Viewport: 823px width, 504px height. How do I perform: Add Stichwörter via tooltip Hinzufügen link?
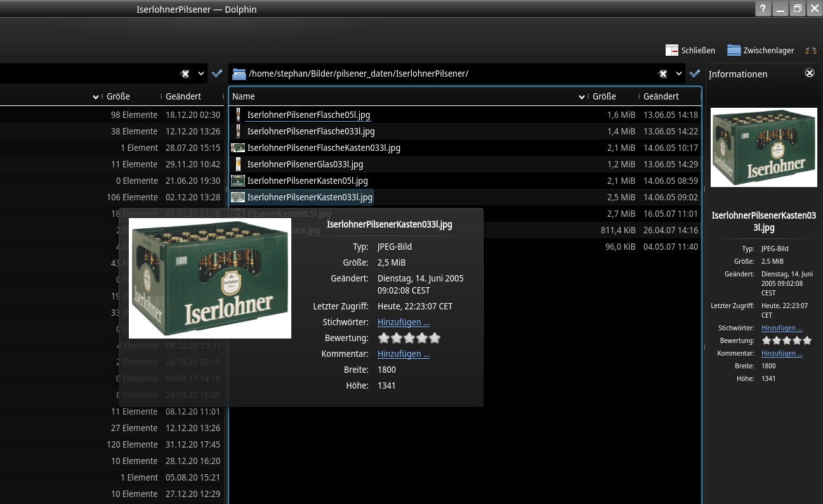(404, 322)
